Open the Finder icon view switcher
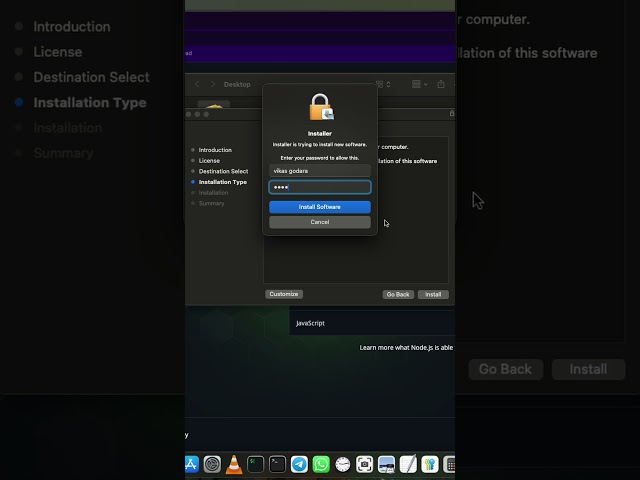 (x=383, y=84)
